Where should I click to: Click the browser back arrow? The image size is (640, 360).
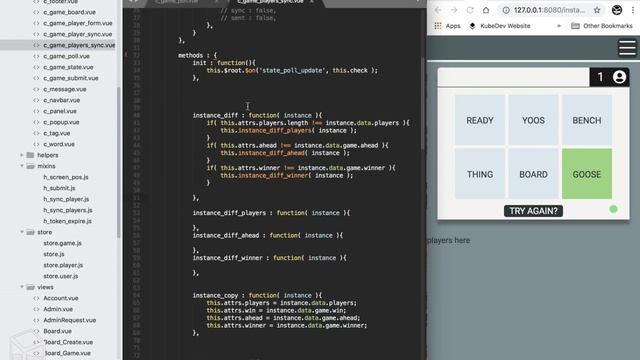pyautogui.click(x=438, y=10)
